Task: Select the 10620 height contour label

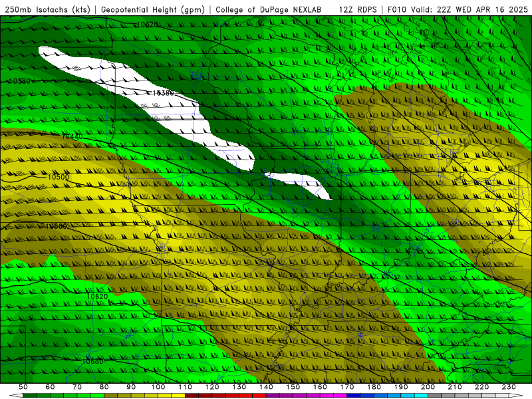Action: pos(97,296)
